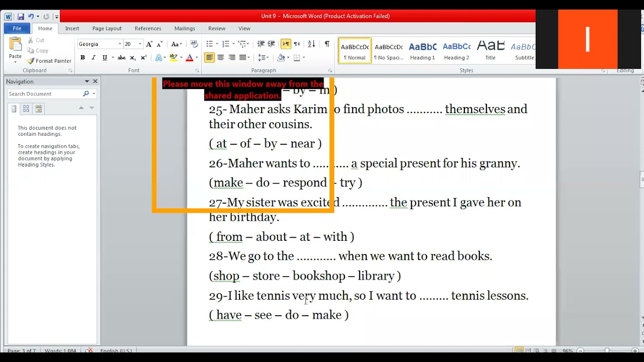
Task: Click Clear Formatting icon
Action: 194,44
